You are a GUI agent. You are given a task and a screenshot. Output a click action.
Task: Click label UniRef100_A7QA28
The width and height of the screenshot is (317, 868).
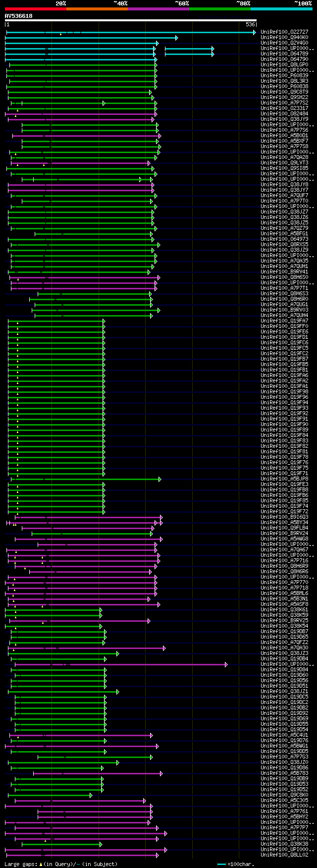point(284,158)
